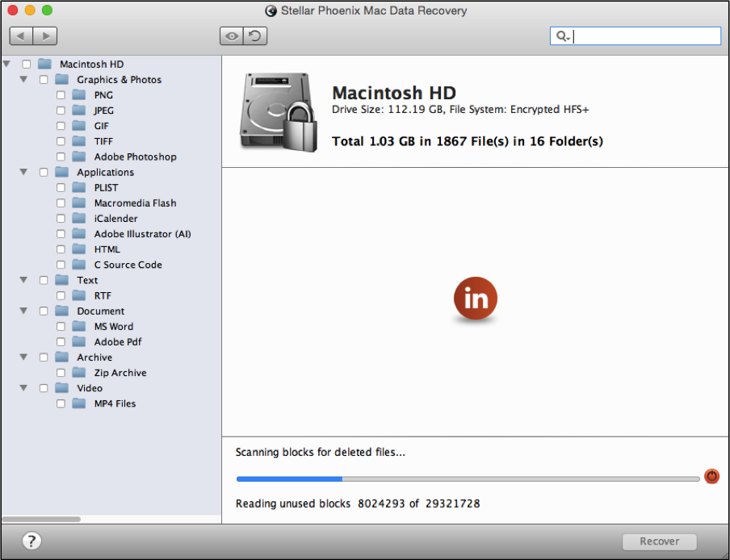Click the Macintosh HD folder icon in tree
730x560 pixels.
pos(44,63)
